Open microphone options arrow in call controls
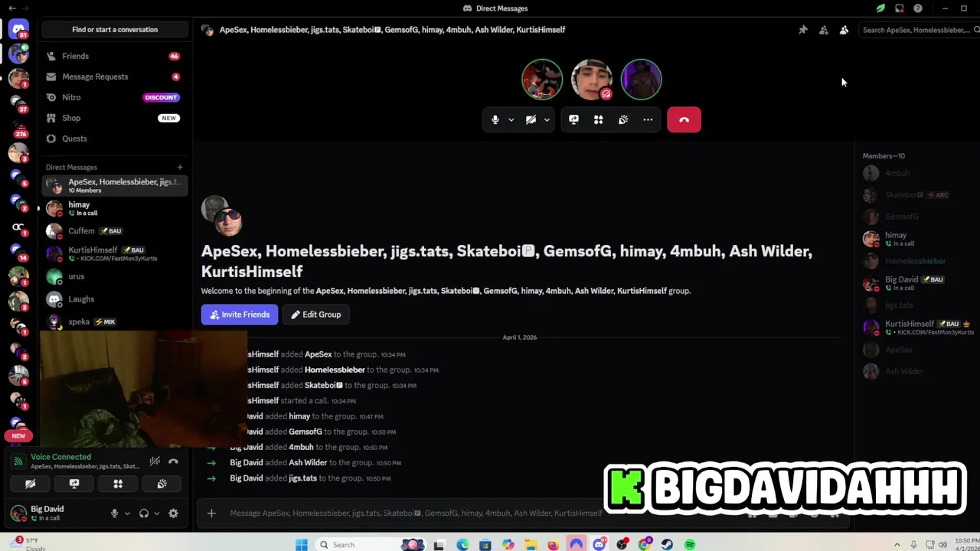 [x=511, y=120]
